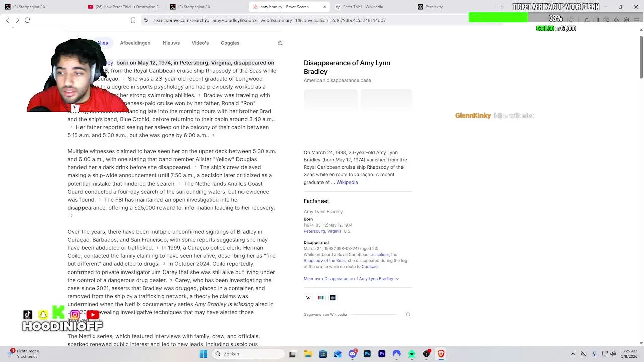Screen dimensions: 644x362
Task: Bookmark this page via bookmark icon
Action: click(133, 20)
